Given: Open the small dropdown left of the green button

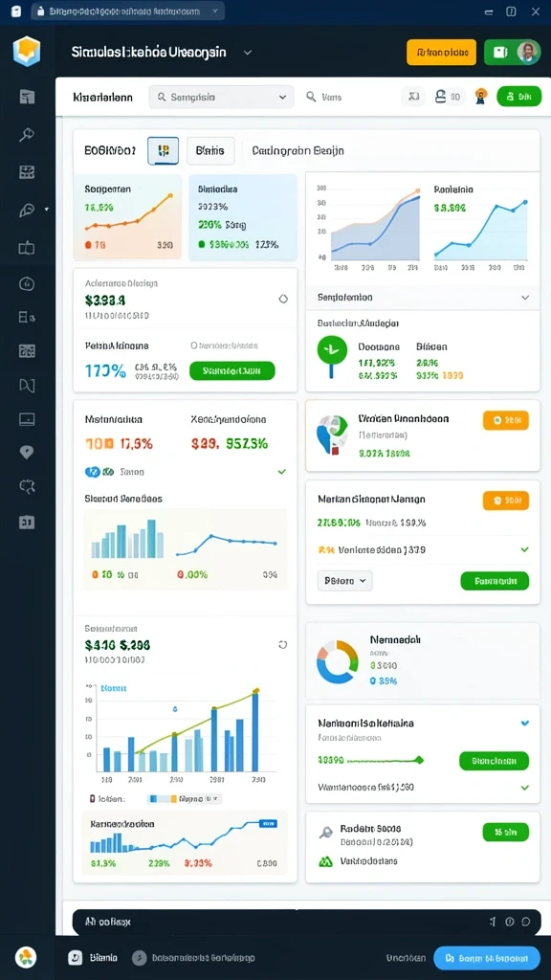Looking at the screenshot, I should 344,581.
